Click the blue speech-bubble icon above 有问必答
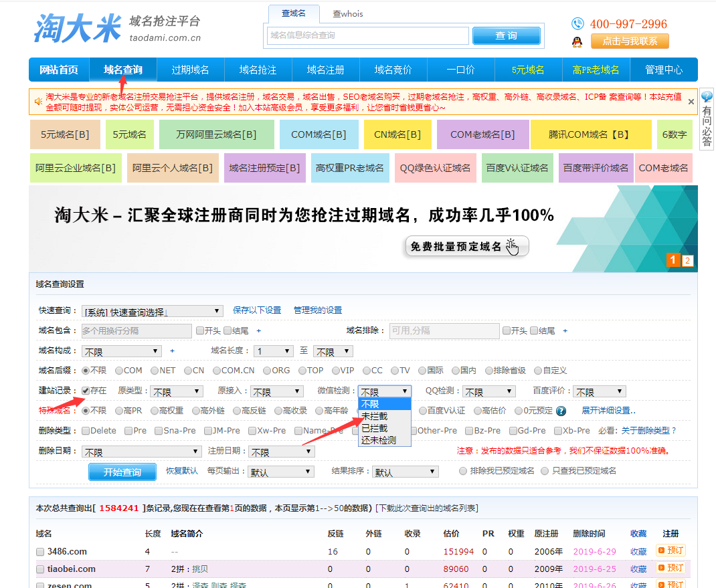Screen dimensions: 716x588 707,97
